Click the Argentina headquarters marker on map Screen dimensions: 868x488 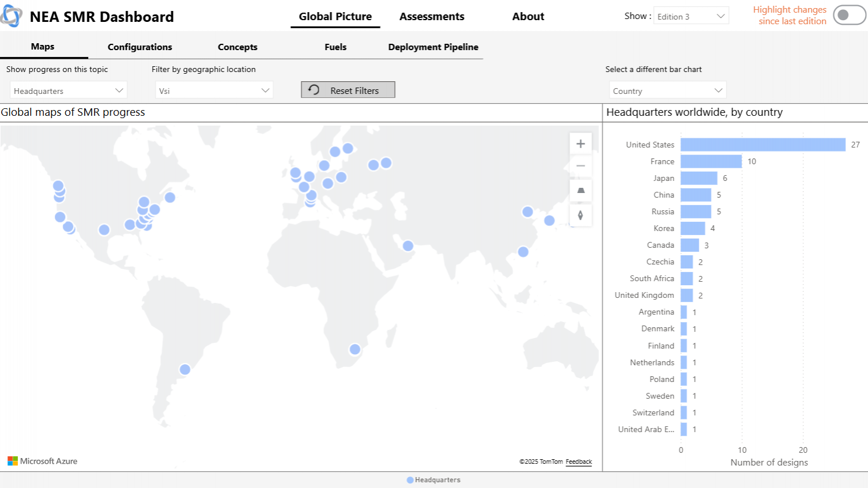tap(184, 369)
